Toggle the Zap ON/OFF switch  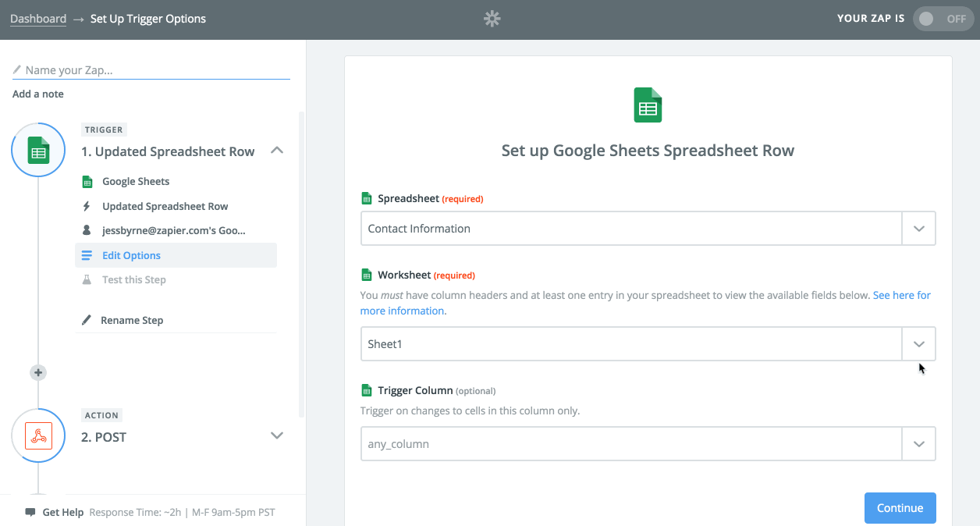[x=942, y=19]
